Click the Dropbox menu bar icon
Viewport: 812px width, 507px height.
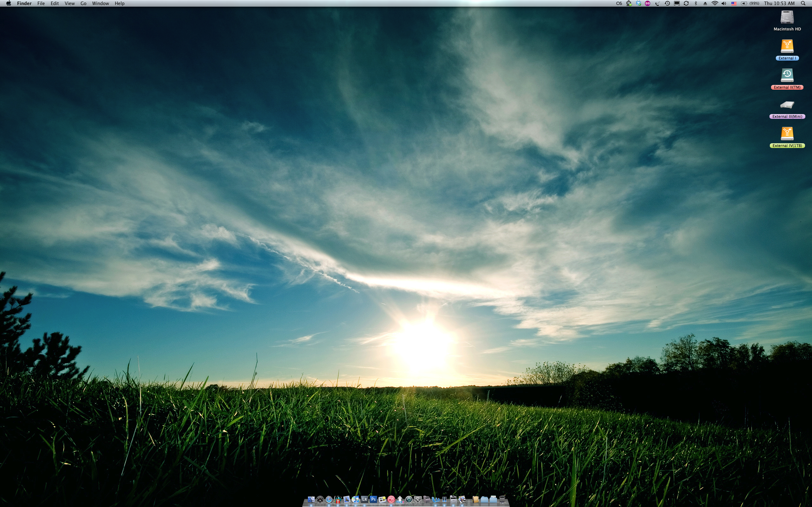pos(638,3)
